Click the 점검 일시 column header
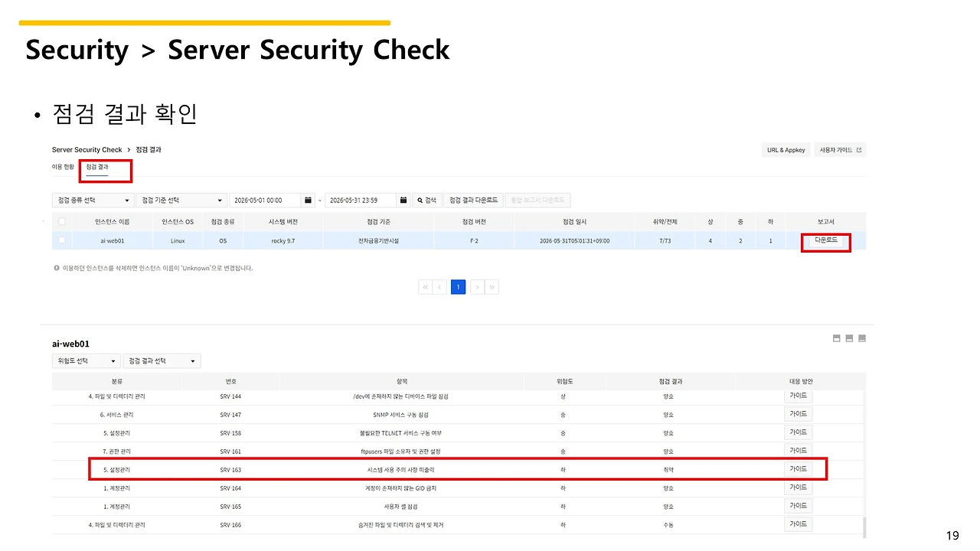980x551 pixels. (x=574, y=222)
